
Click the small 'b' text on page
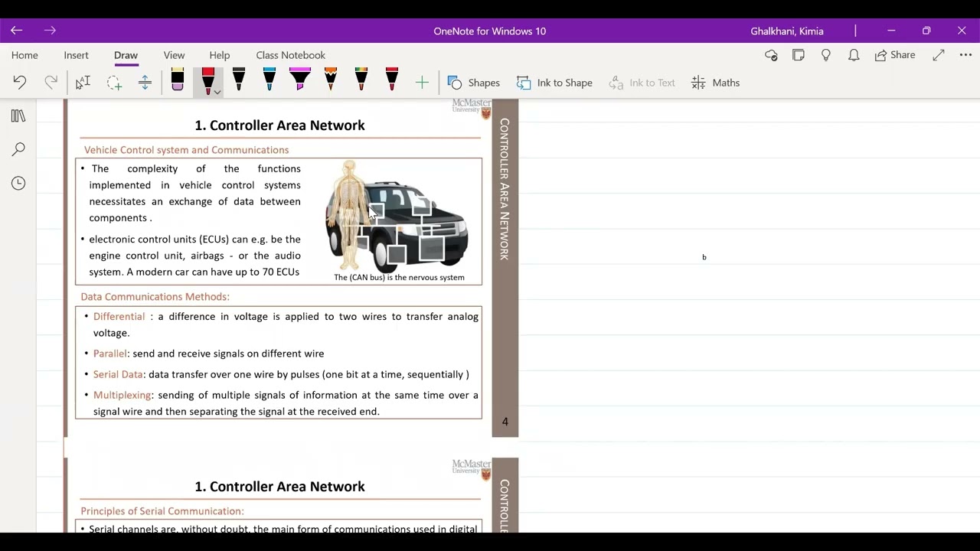click(704, 257)
